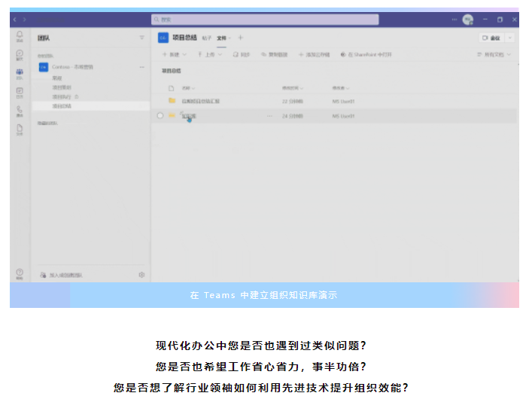Image resolution: width=532 pixels, height=399 pixels.
Task: Sort by Modified by column header
Action: pos(341,88)
